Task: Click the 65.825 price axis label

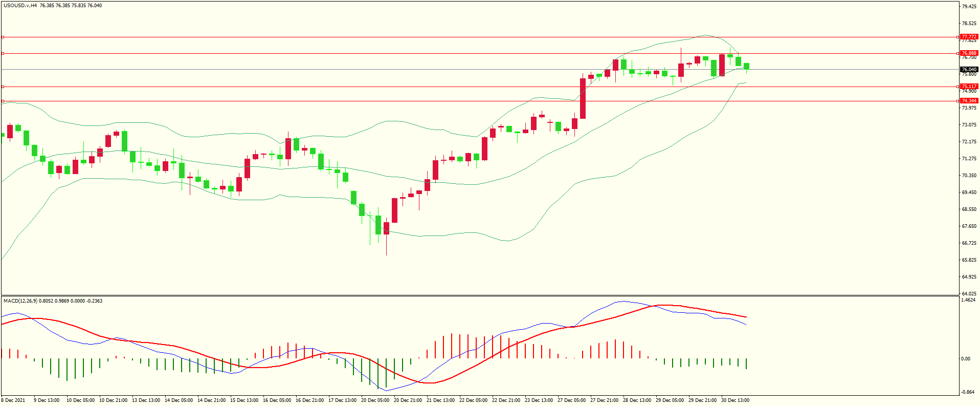Action: pos(969,260)
